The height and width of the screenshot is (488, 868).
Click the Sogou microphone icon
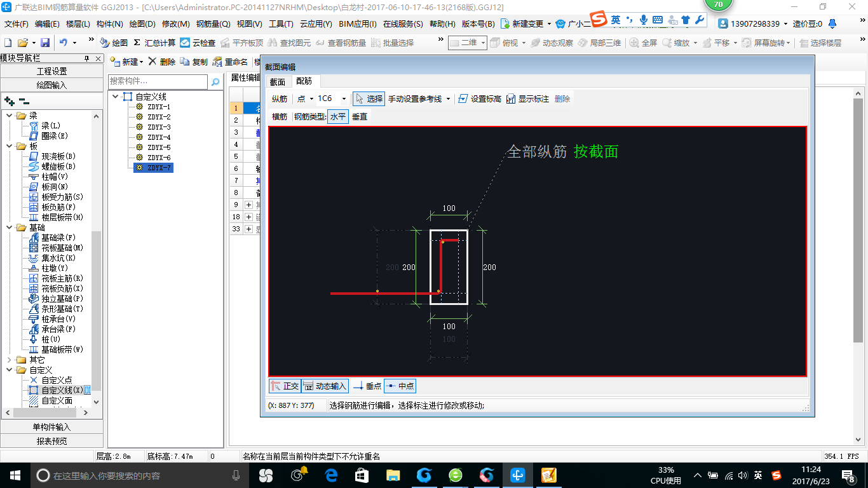[643, 20]
